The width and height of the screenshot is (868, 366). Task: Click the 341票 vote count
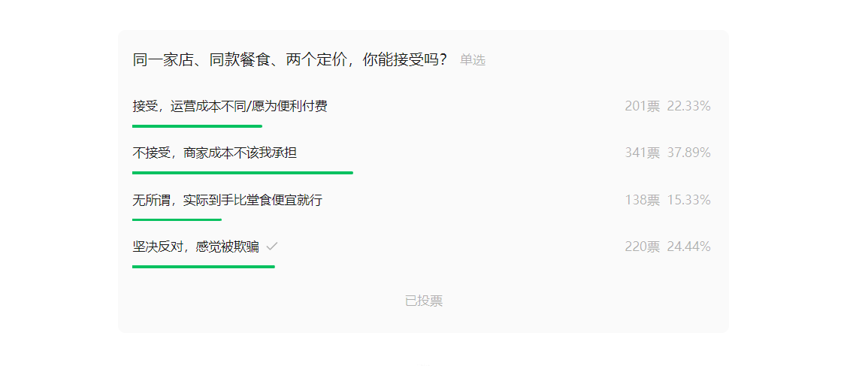(x=642, y=153)
